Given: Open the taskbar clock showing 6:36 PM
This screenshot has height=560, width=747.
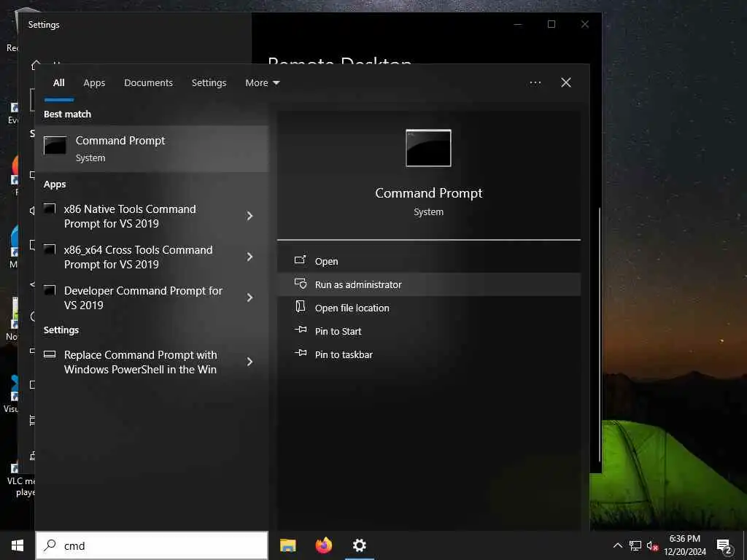Looking at the screenshot, I should (x=685, y=545).
